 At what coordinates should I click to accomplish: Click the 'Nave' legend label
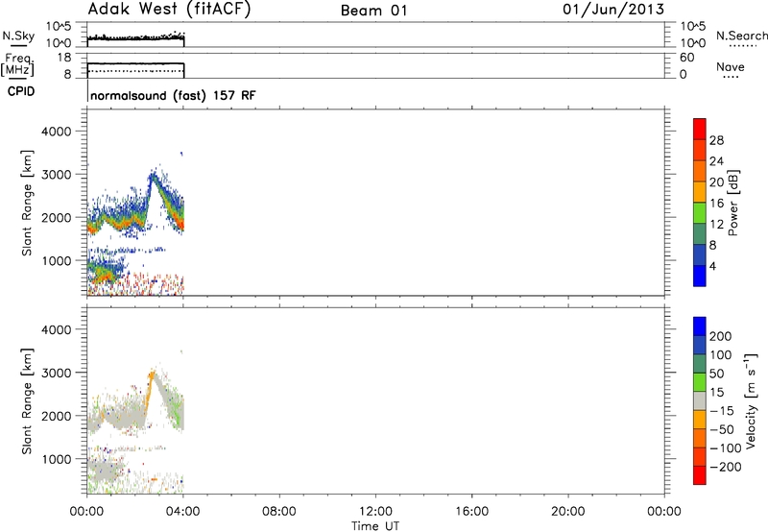click(x=731, y=67)
